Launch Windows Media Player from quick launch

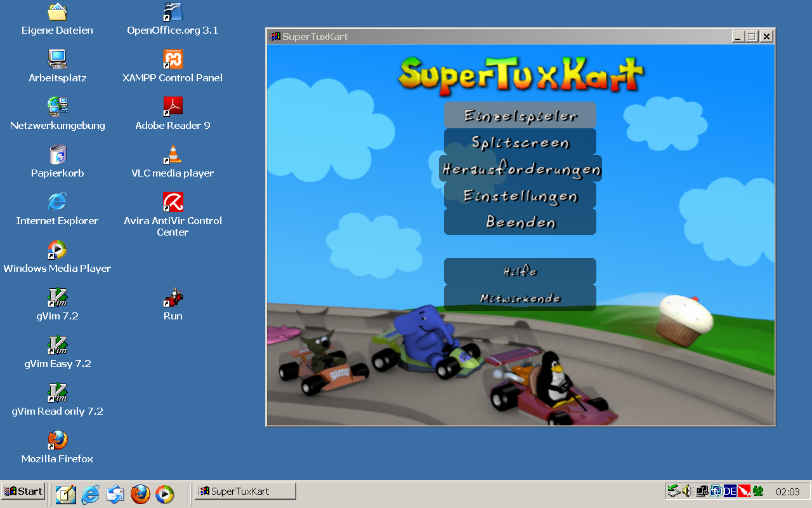(x=164, y=494)
